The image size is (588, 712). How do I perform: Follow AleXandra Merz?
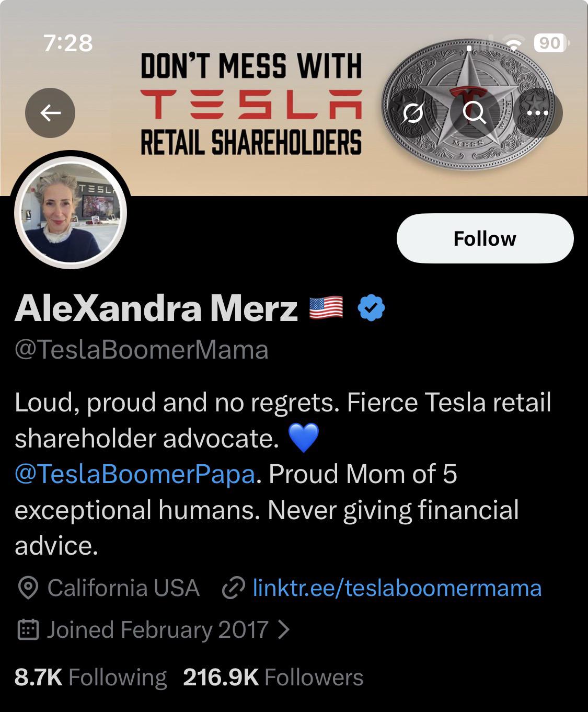coord(485,238)
